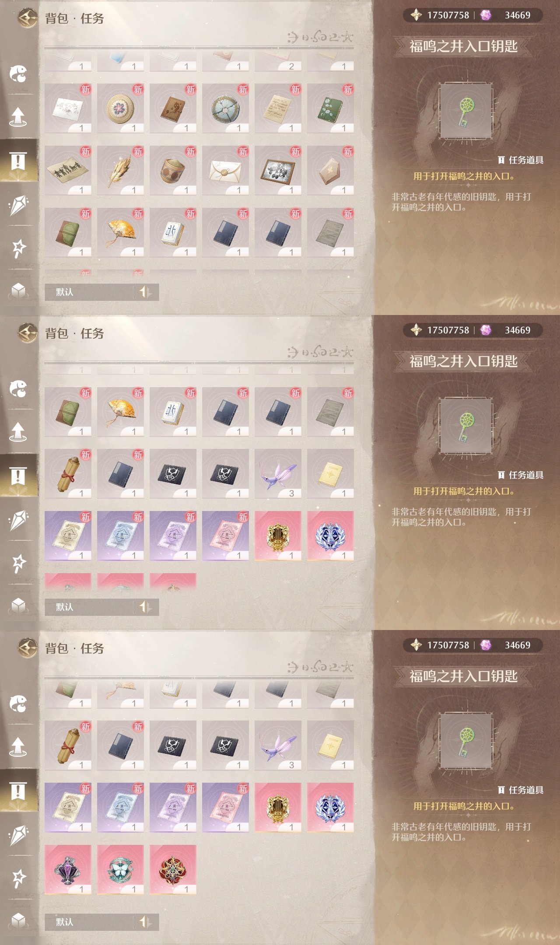Switch to topmost sidebar fish category tab
This screenshot has height=945, width=560.
18,73
